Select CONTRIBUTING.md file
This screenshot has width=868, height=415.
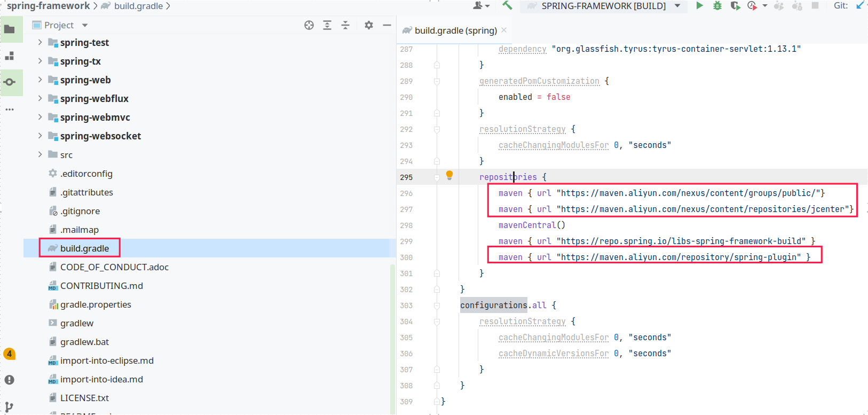click(x=101, y=286)
